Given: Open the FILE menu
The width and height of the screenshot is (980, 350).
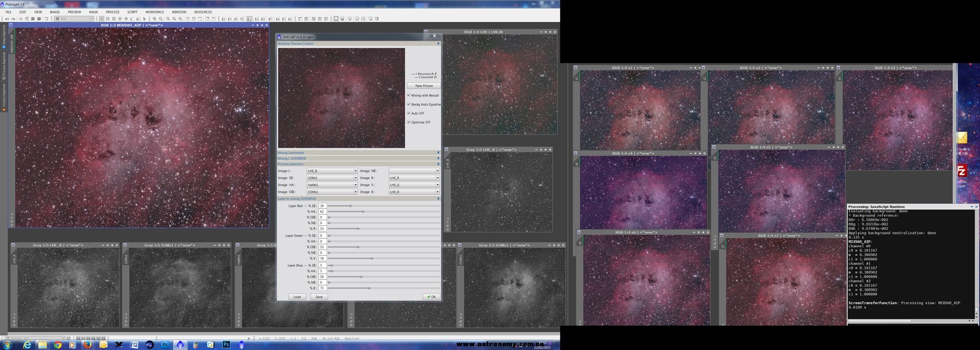Looking at the screenshot, I should 8,12.
